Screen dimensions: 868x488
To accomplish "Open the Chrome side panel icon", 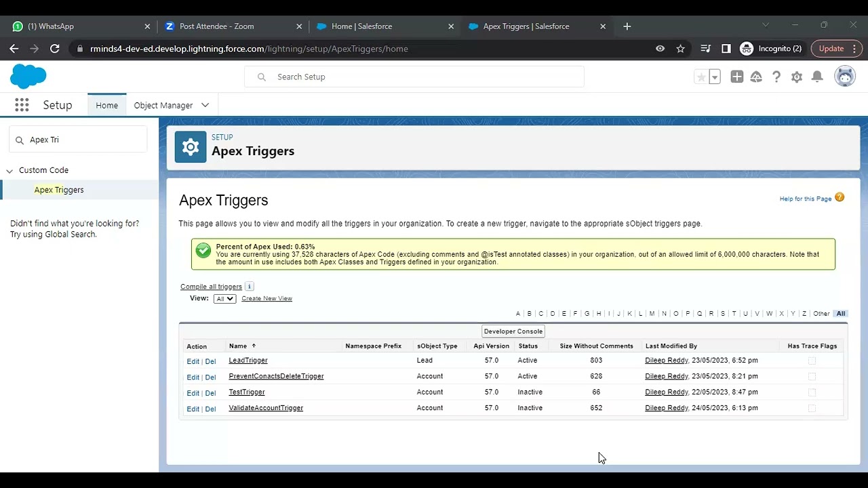I will click(726, 49).
